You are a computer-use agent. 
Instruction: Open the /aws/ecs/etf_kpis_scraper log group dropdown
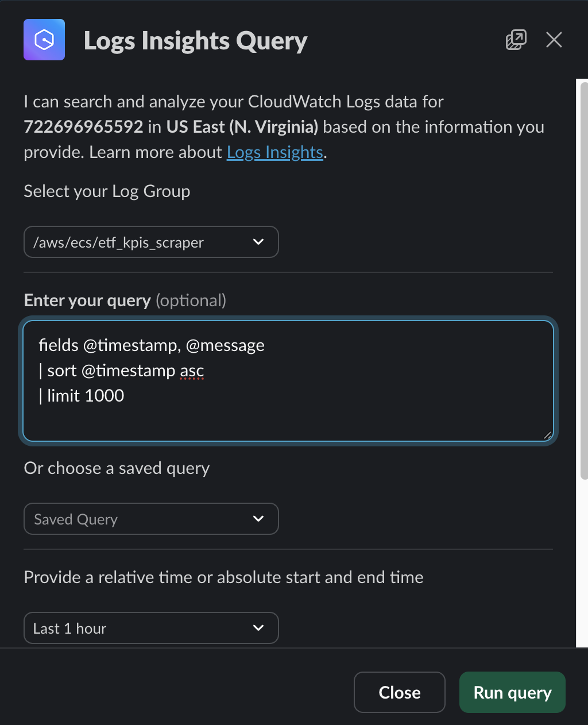click(151, 242)
